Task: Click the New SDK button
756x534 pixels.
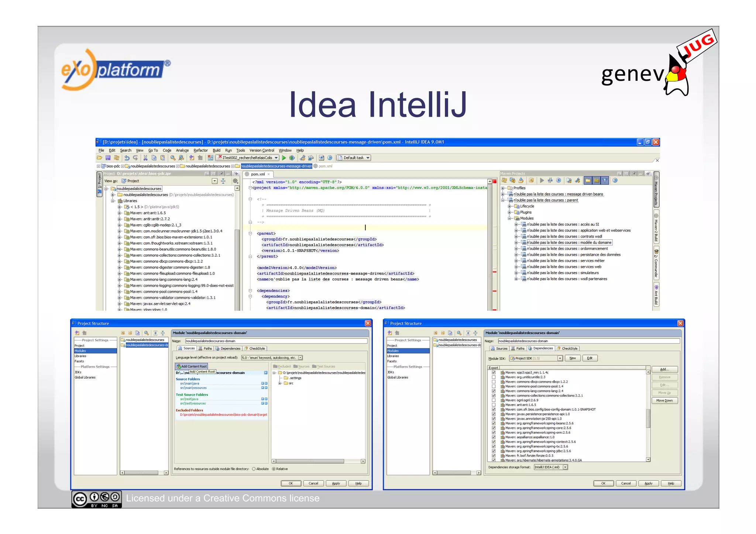Action: (x=573, y=358)
